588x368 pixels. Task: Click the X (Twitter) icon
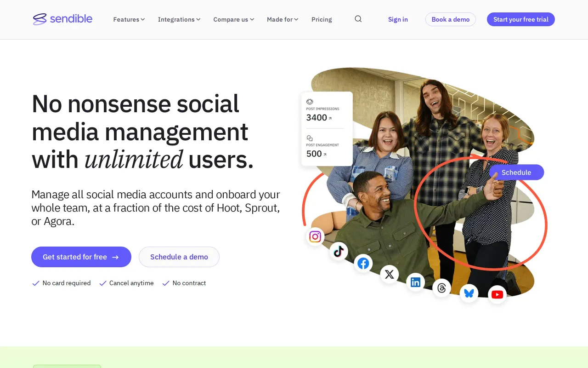coord(390,274)
